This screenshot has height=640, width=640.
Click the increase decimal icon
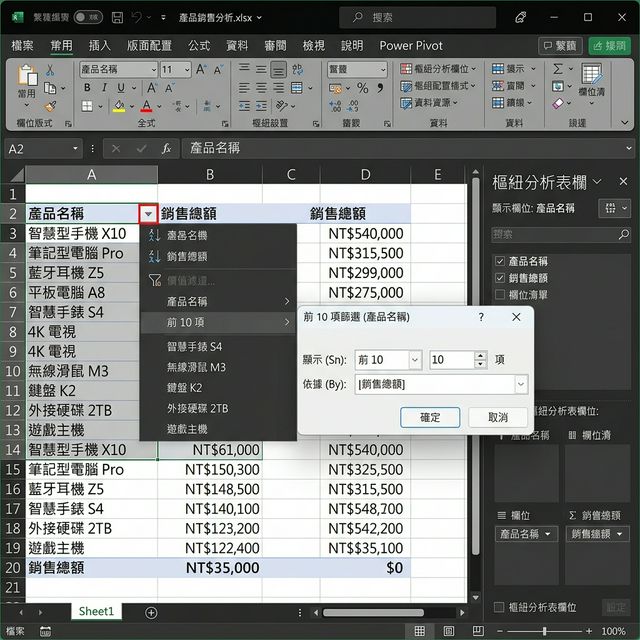coord(336,106)
